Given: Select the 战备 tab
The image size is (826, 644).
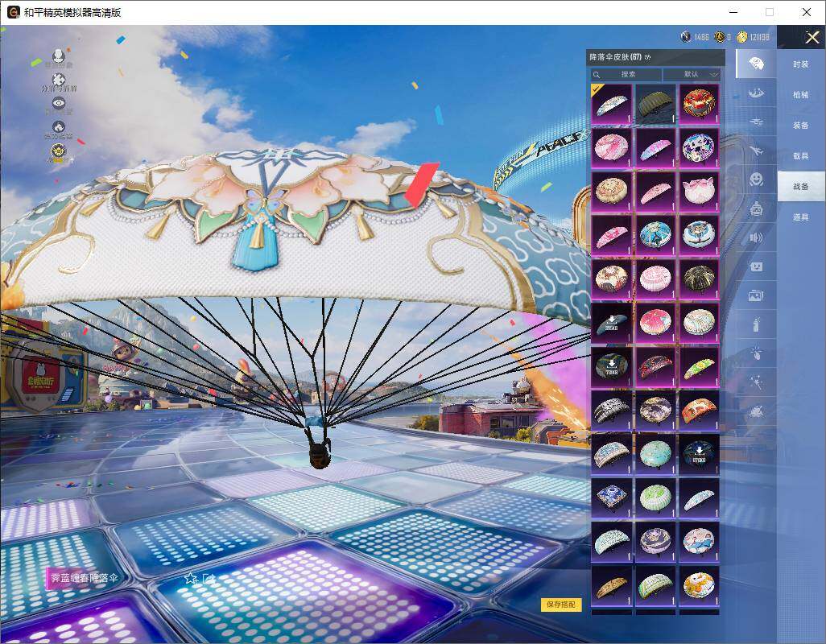Looking at the screenshot, I should click(x=801, y=187).
